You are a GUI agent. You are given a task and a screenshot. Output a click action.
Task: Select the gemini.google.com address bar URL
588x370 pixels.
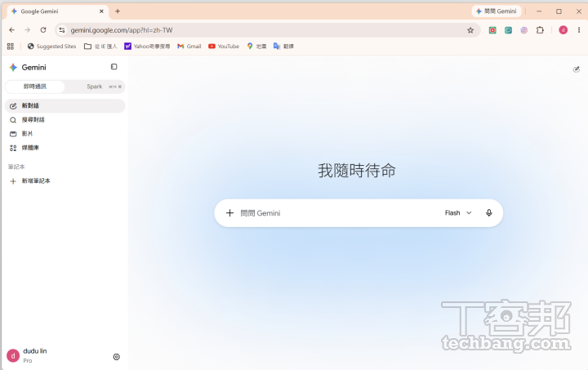click(x=122, y=30)
